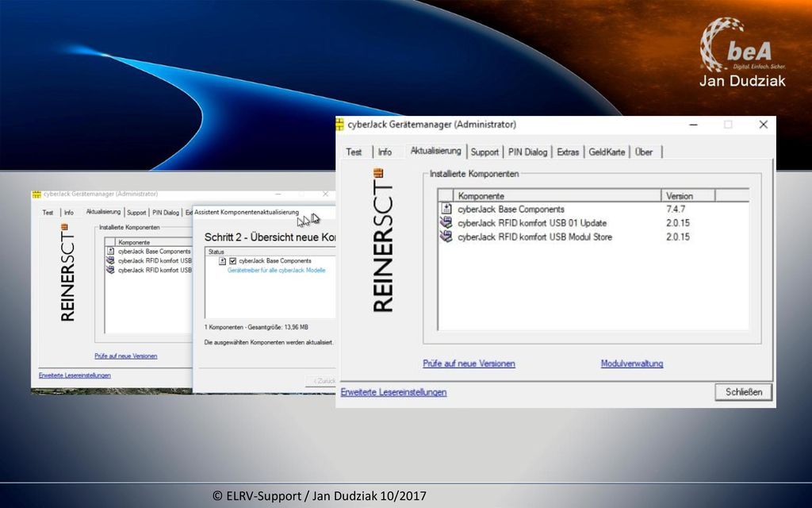This screenshot has width=812, height=508.
Task: Click the title bar icon of the larger Gerätemanager window
Action: coord(339,125)
